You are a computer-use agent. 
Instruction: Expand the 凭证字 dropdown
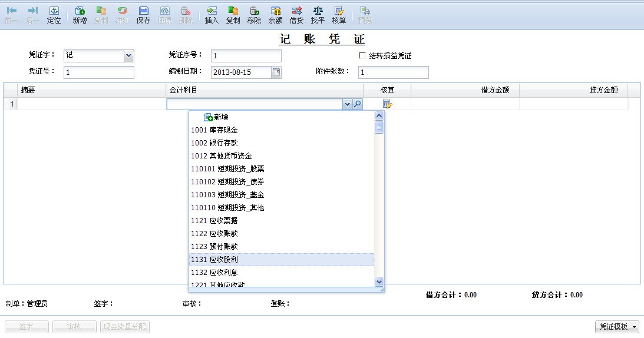pyautogui.click(x=129, y=56)
